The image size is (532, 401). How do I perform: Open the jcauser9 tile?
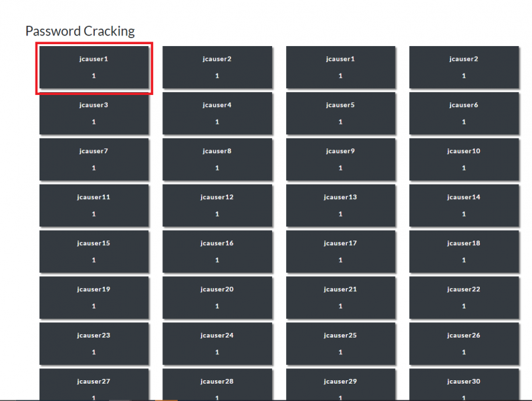pyautogui.click(x=341, y=160)
